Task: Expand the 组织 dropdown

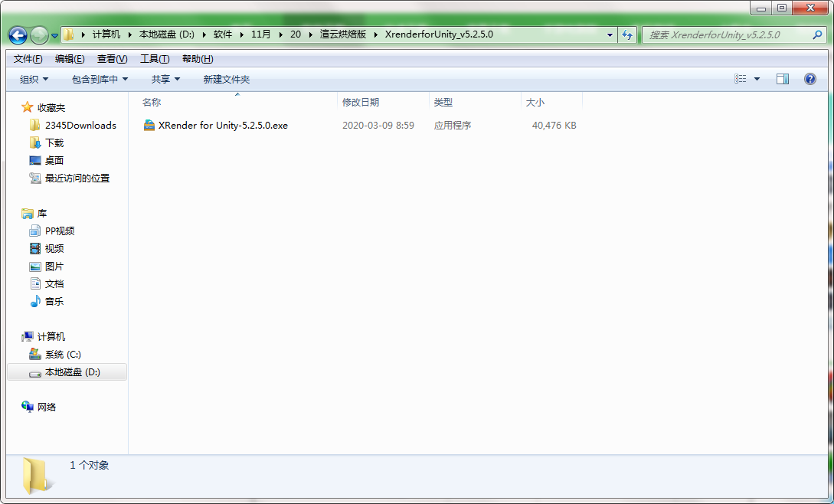Action: point(34,80)
